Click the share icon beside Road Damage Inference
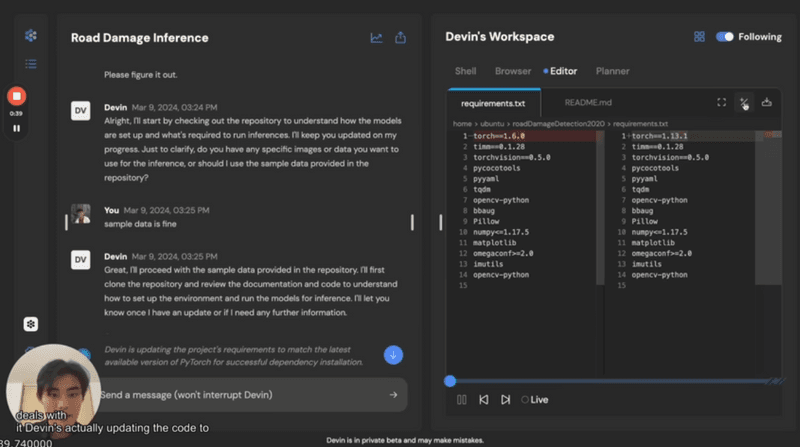The width and height of the screenshot is (800, 447). click(401, 38)
